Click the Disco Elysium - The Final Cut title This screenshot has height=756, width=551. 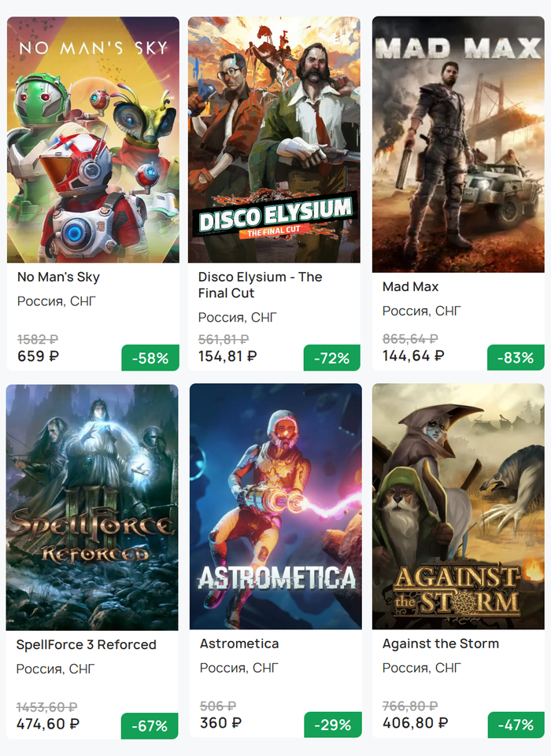pos(260,285)
